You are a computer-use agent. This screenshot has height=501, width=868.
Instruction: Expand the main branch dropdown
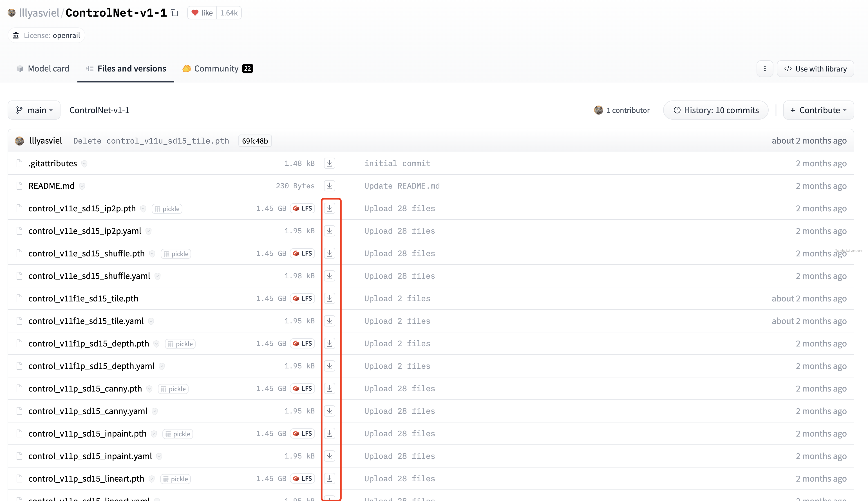click(x=34, y=110)
